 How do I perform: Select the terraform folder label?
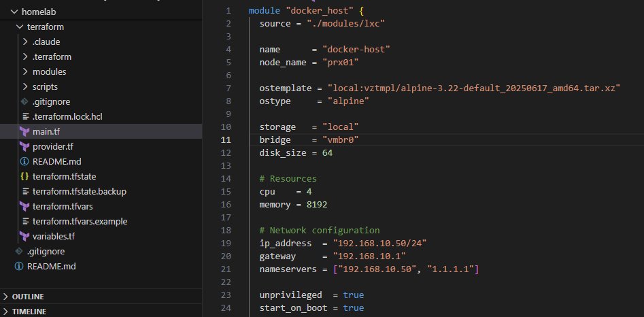click(x=45, y=27)
